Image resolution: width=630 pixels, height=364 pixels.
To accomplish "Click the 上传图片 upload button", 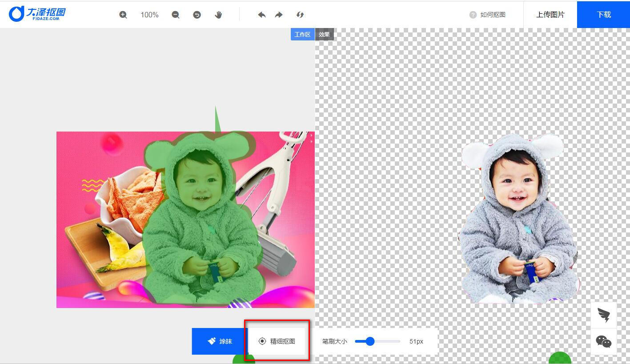I will 550,15.
